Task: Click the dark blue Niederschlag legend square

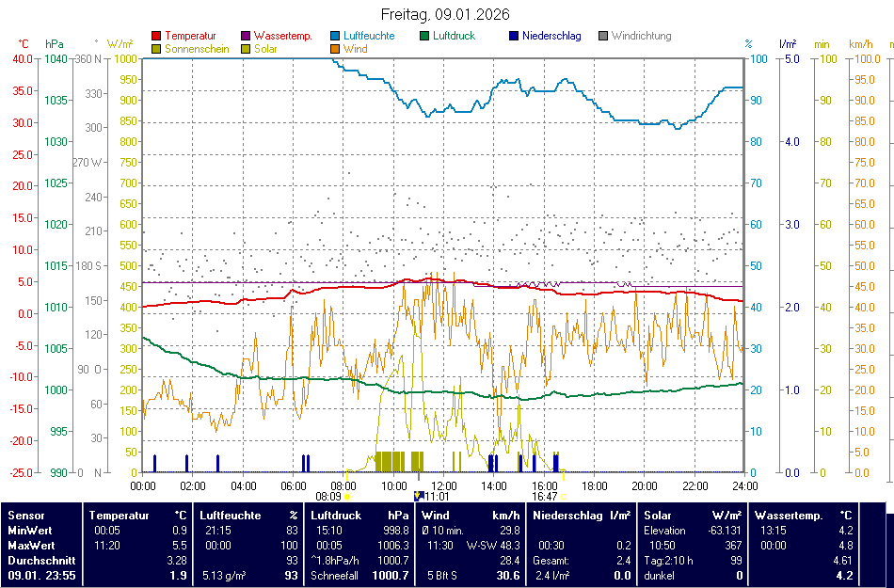Action: [x=514, y=37]
